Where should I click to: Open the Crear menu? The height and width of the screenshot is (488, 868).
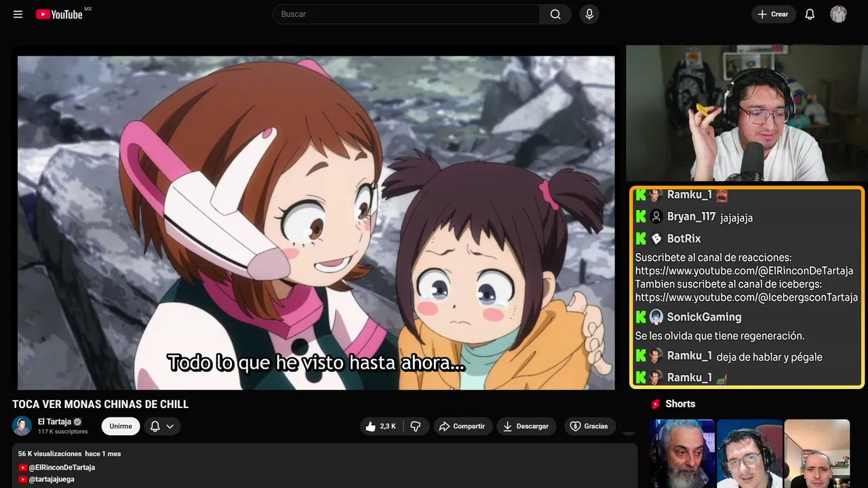773,14
